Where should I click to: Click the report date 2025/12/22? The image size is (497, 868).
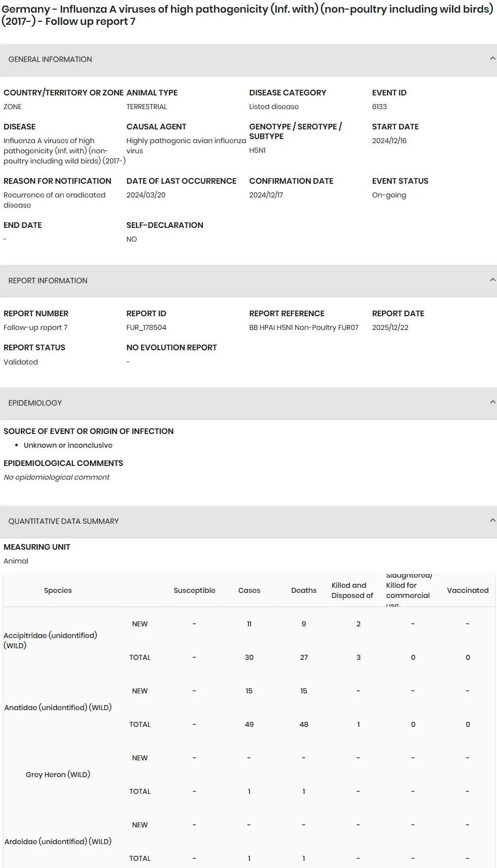coord(390,327)
